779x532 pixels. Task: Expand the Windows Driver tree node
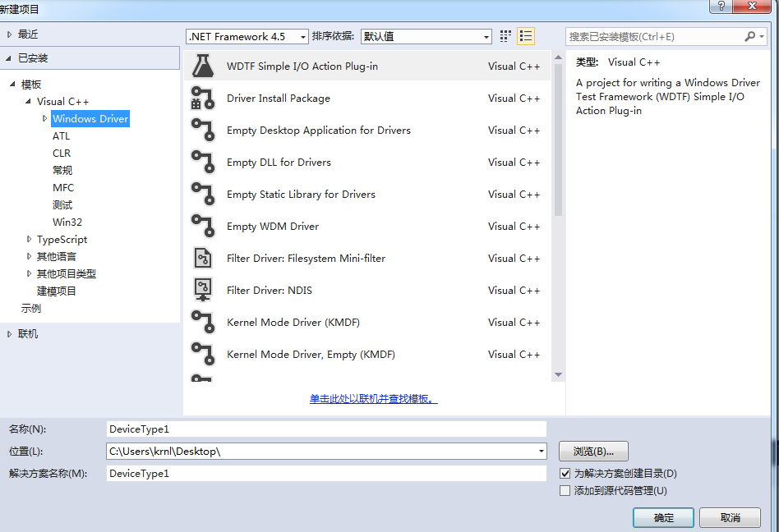point(45,119)
